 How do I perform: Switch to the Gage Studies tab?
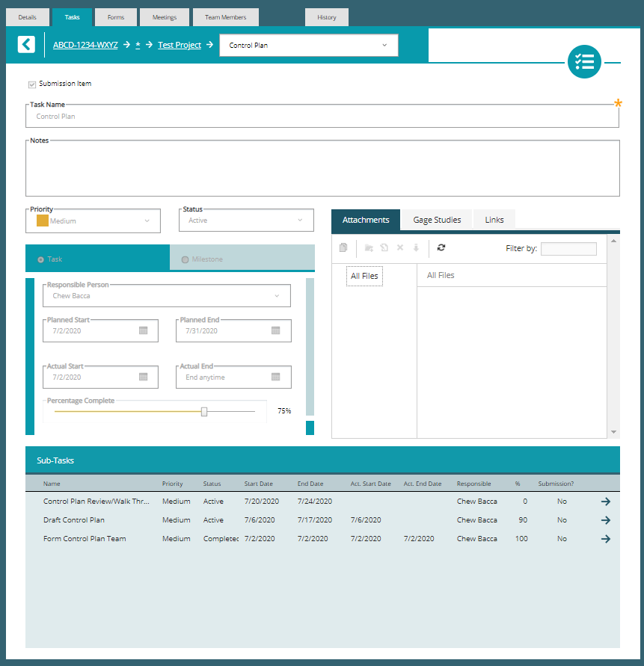point(436,220)
